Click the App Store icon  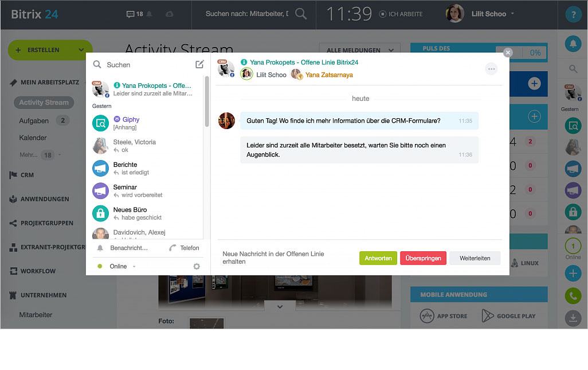pyautogui.click(x=427, y=316)
